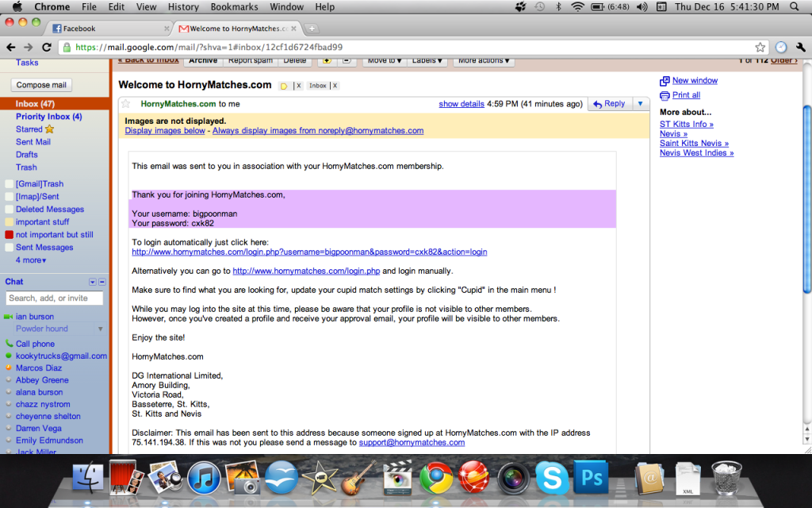This screenshot has width=812, height=508.
Task: Click the green video camera icon beside ian burson
Action: pos(8,316)
